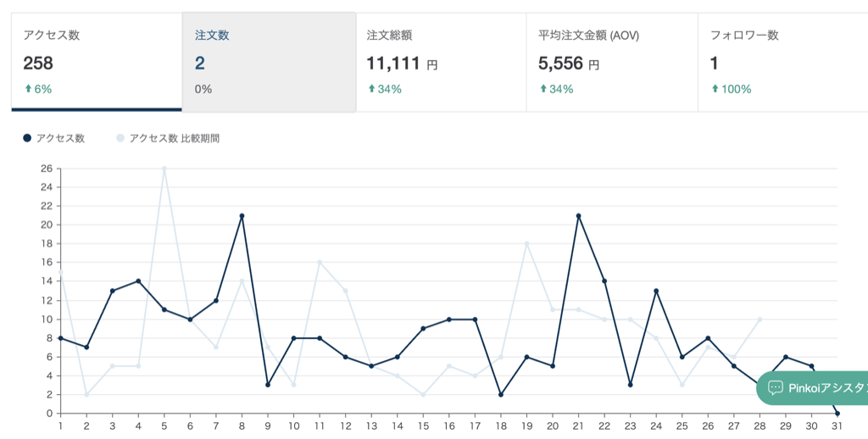The width and height of the screenshot is (868, 439).
Task: Click the day 24 data point
Action: click(656, 291)
